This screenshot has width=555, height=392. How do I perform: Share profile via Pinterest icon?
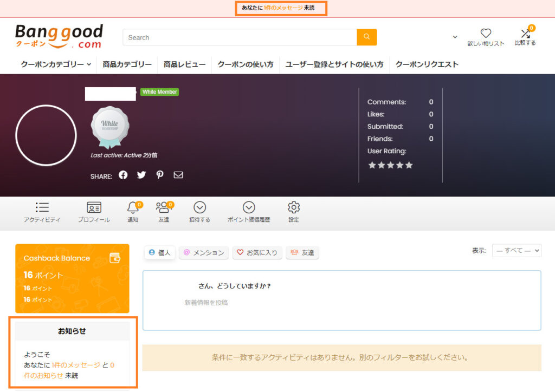point(160,175)
